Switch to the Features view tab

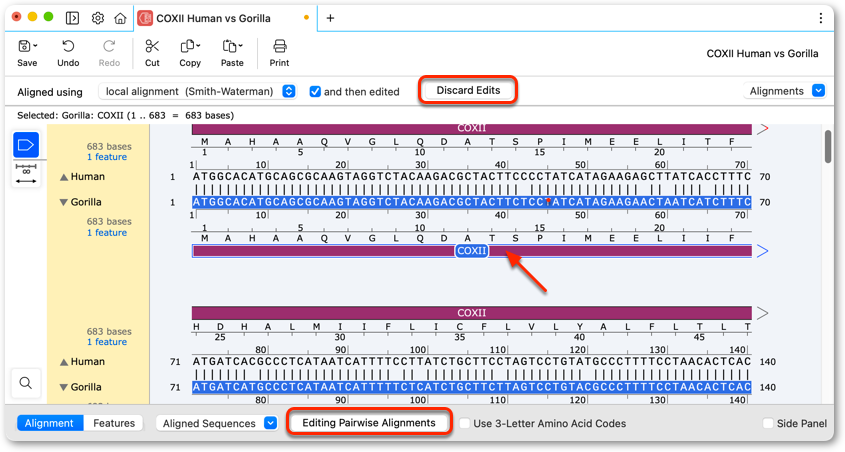(114, 423)
